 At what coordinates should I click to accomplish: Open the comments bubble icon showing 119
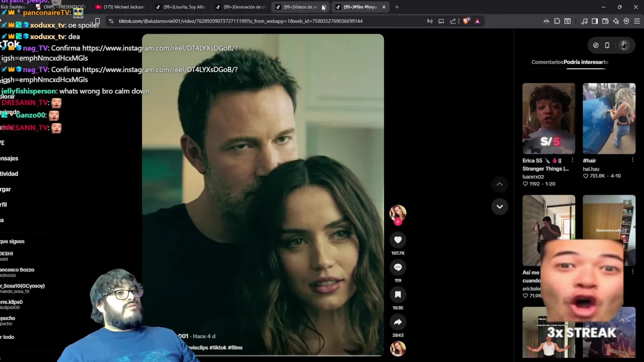pyautogui.click(x=397, y=267)
